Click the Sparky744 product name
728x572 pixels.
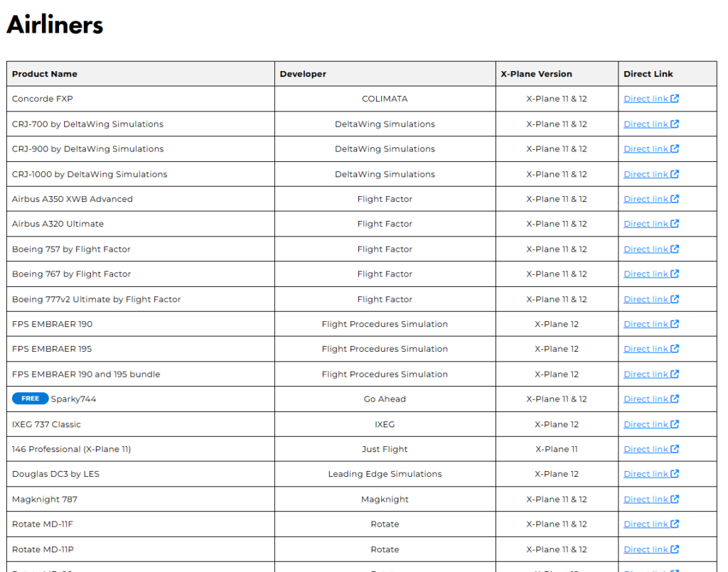coord(73,399)
